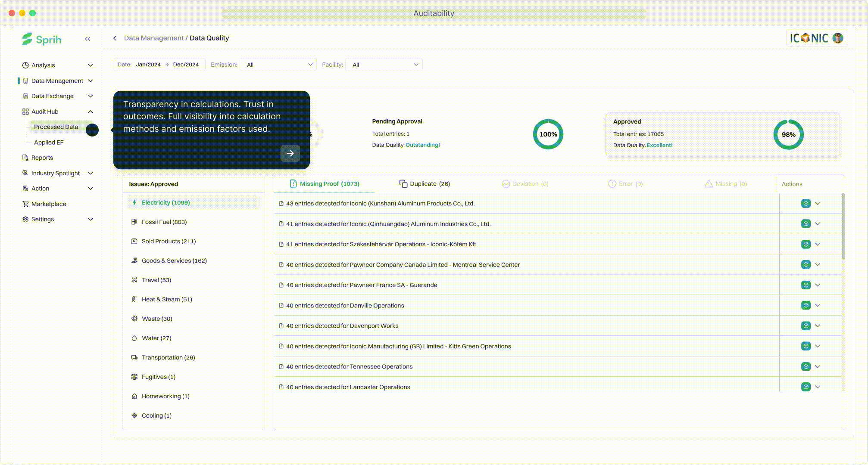
Task: Select Fugitives (1) issue category
Action: pyautogui.click(x=194, y=377)
